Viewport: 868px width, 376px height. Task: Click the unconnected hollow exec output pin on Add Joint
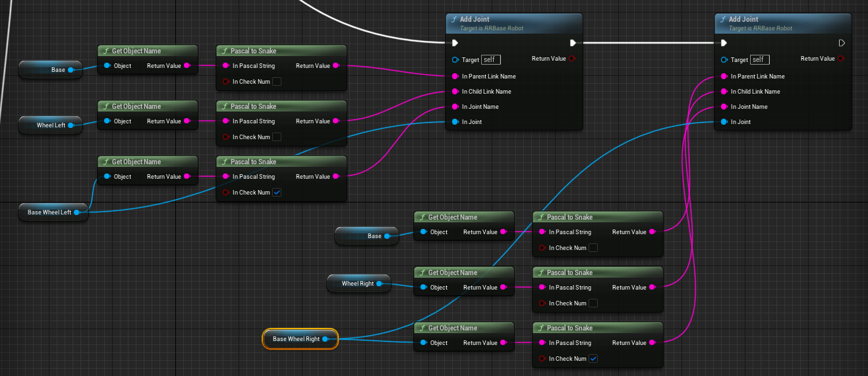point(842,43)
